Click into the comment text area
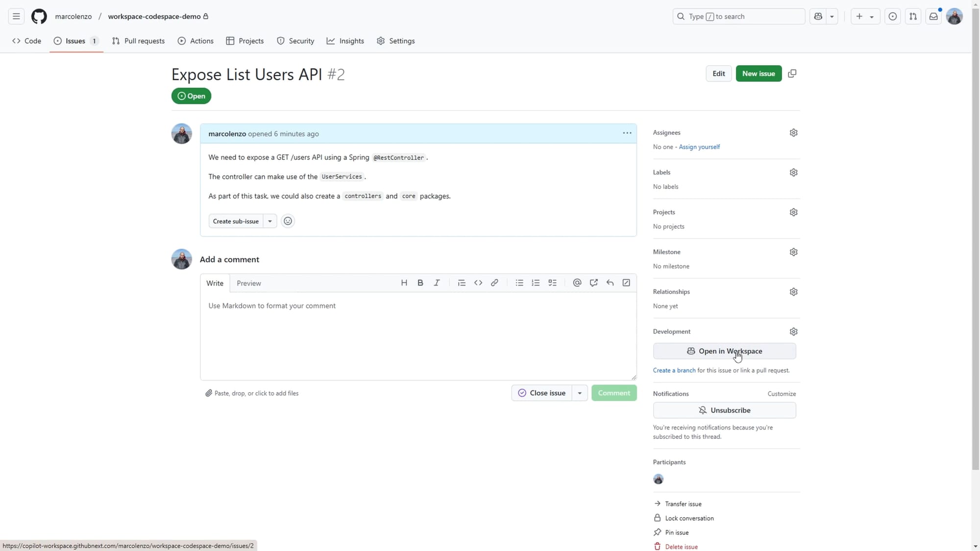The height and width of the screenshot is (551, 980). (x=417, y=335)
